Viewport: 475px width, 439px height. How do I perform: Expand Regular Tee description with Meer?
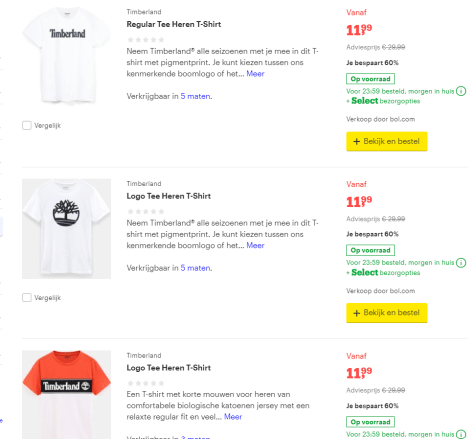click(255, 74)
